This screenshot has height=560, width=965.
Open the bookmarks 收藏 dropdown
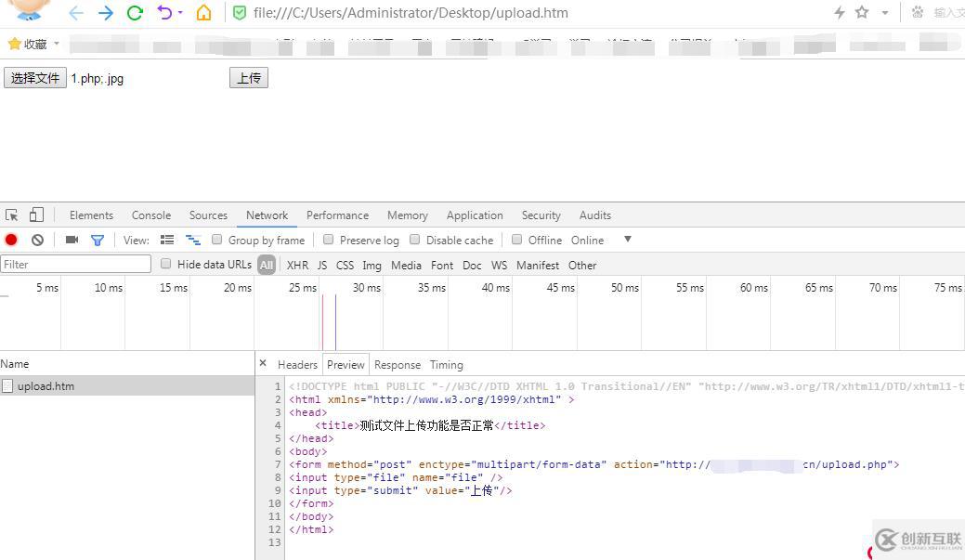pos(57,44)
